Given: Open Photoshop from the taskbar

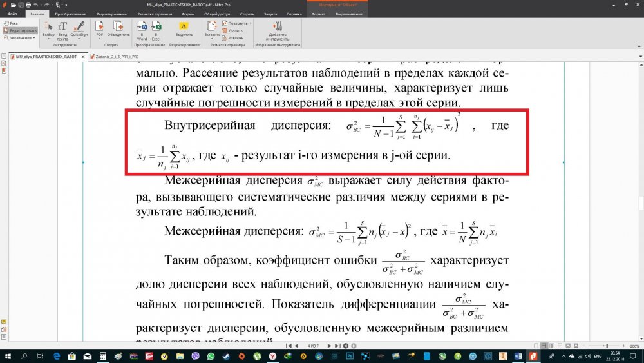Looking at the screenshot, I should pyautogui.click(x=350, y=356).
